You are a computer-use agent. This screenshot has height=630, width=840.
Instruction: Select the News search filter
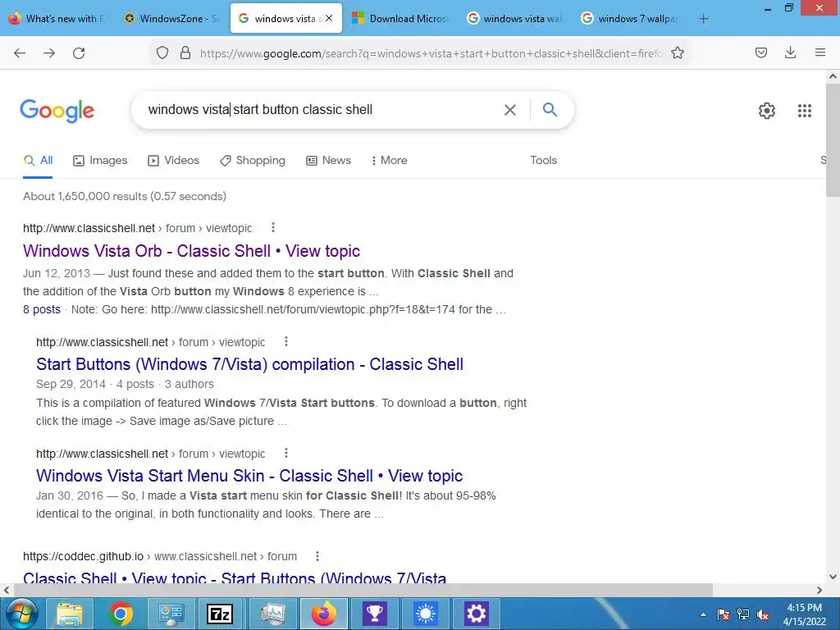point(328,160)
